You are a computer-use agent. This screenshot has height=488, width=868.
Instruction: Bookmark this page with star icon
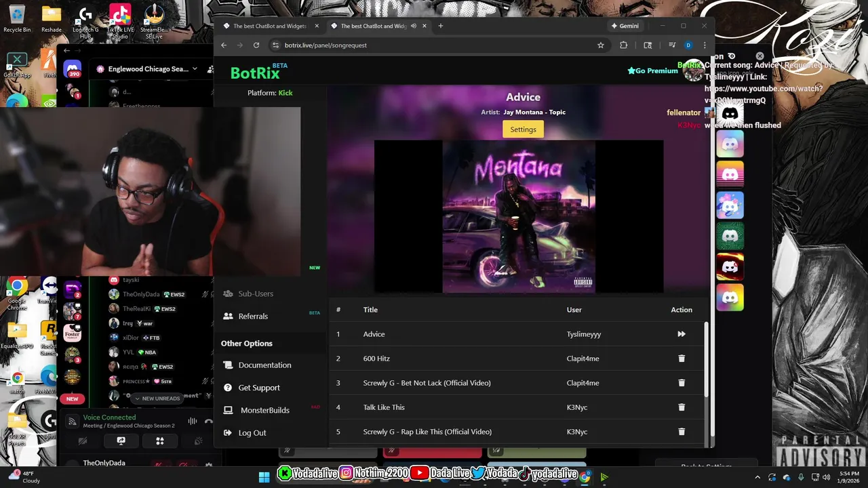pyautogui.click(x=601, y=45)
